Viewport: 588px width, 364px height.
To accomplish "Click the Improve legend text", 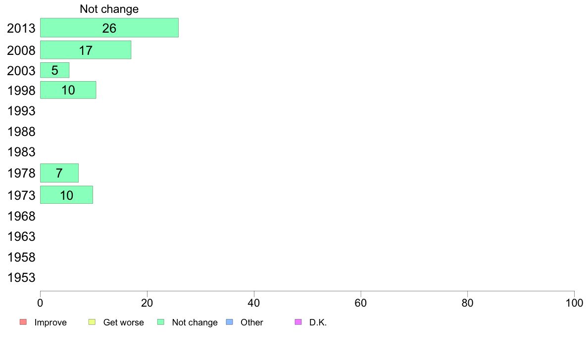I will (x=50, y=322).
